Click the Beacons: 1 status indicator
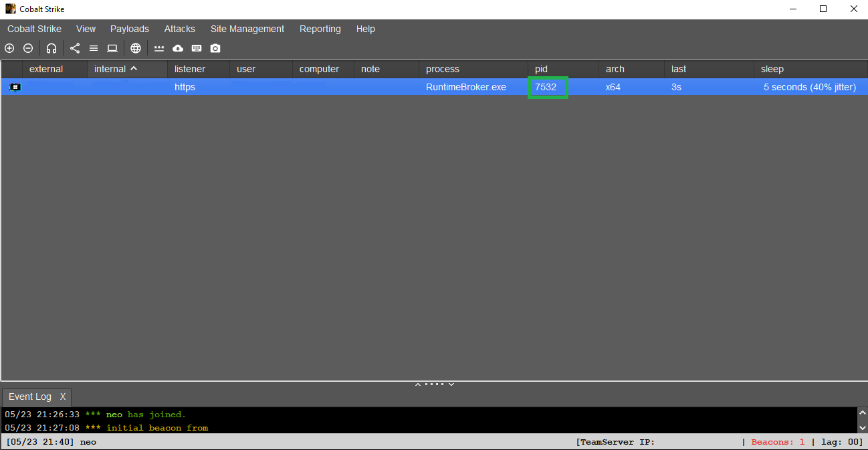The image size is (868, 450). 778,442
